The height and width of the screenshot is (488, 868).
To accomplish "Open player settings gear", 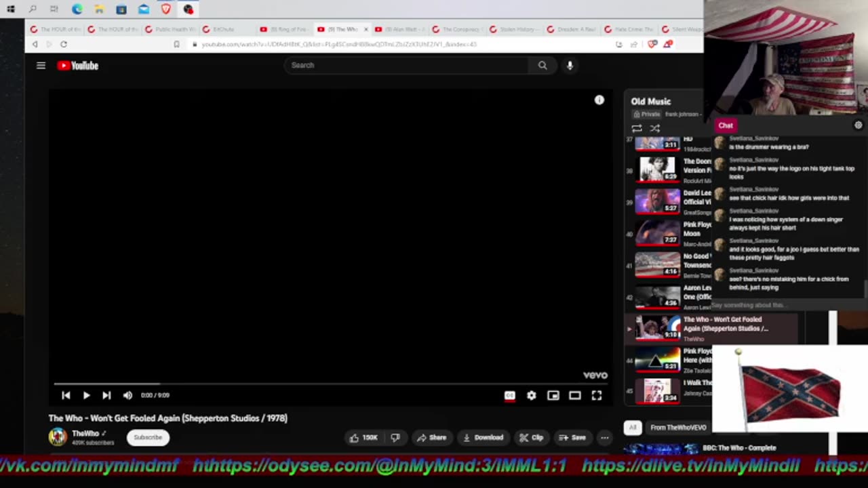I will (x=532, y=396).
